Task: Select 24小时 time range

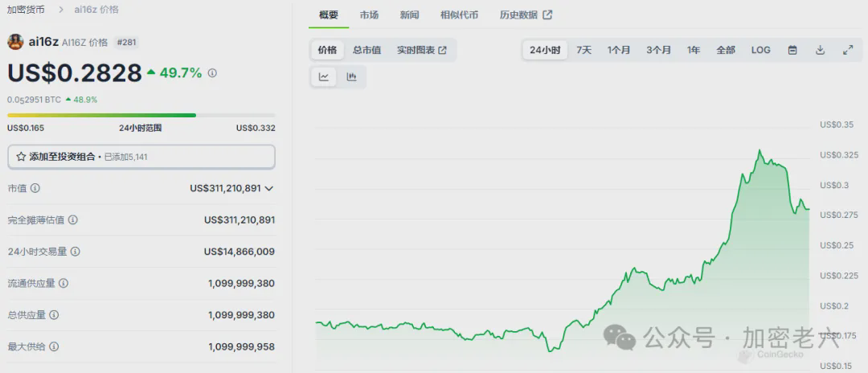Action: click(x=545, y=50)
